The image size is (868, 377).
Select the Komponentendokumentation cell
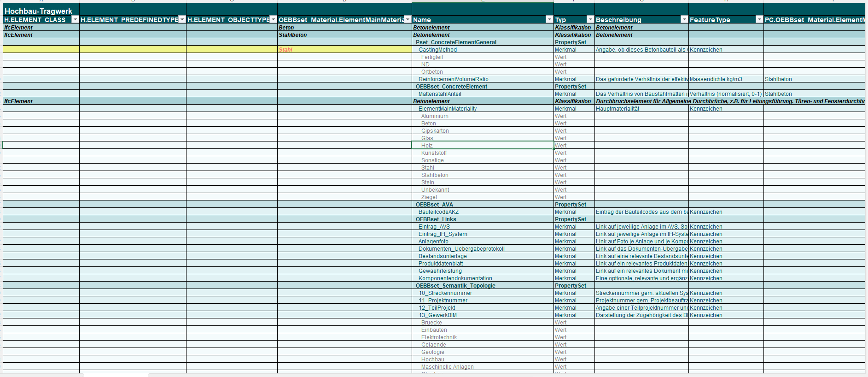click(483, 278)
